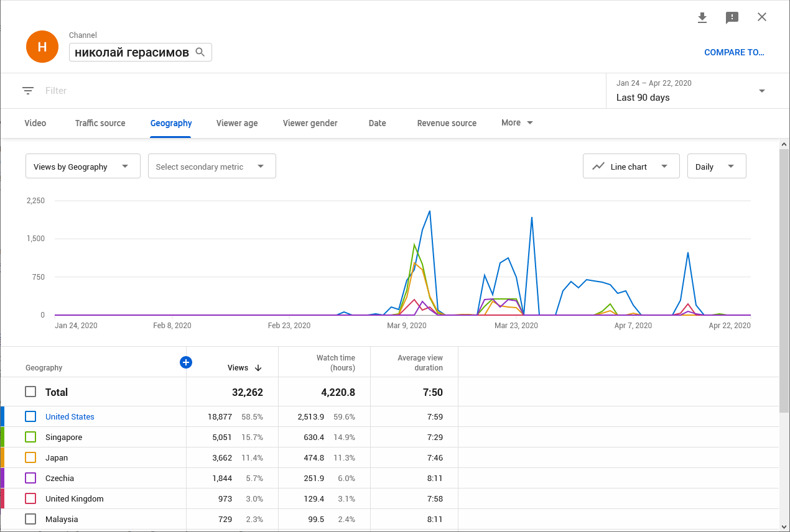Click the Singapore views value 5,051
Screen dimensions: 790x532
click(x=222, y=437)
